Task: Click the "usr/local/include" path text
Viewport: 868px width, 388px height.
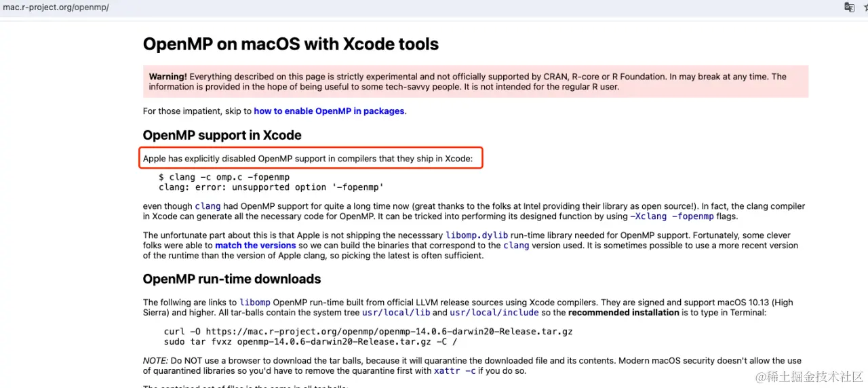Action: (x=494, y=313)
